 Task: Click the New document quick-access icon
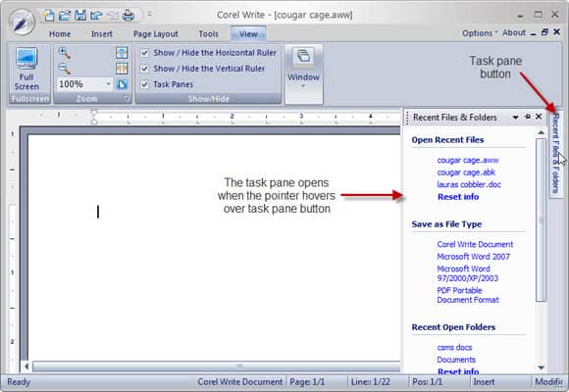tap(49, 16)
